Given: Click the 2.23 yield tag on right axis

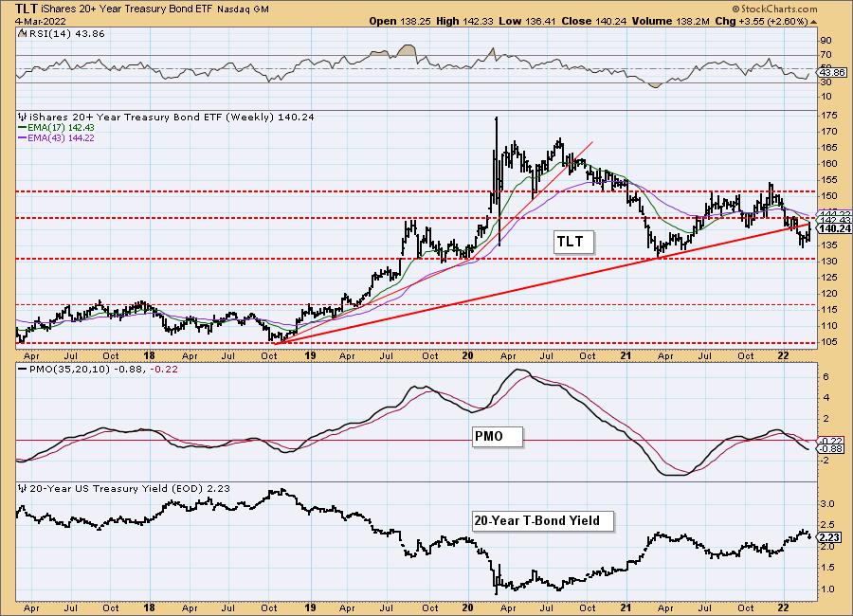Looking at the screenshot, I should click(830, 537).
